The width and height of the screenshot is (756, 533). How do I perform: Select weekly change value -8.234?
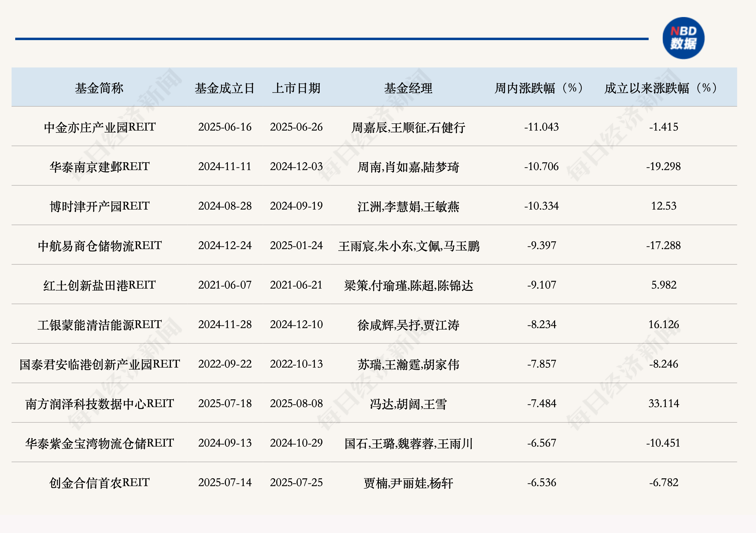[542, 325]
